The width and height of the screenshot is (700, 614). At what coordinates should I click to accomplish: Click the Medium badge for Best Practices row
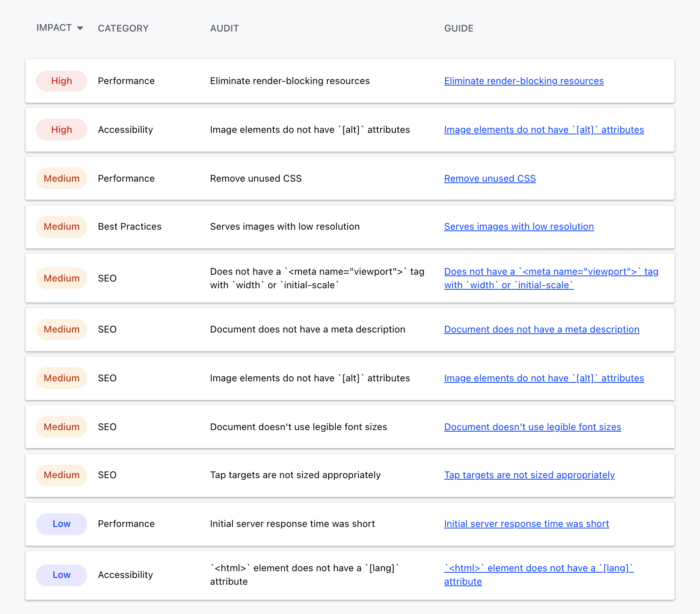tap(62, 226)
